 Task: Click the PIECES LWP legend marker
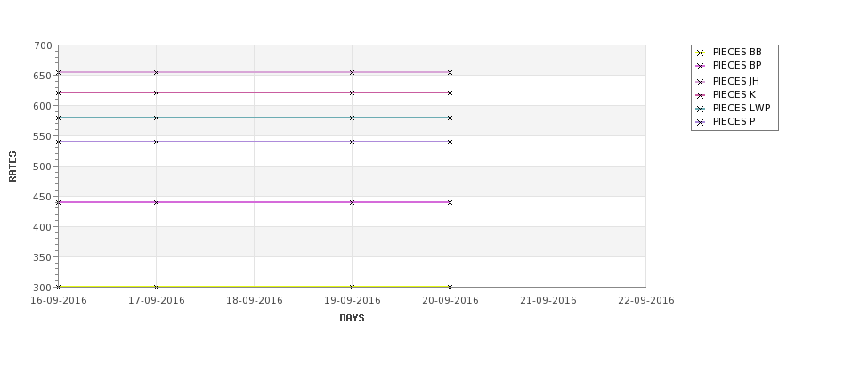pyautogui.click(x=701, y=109)
